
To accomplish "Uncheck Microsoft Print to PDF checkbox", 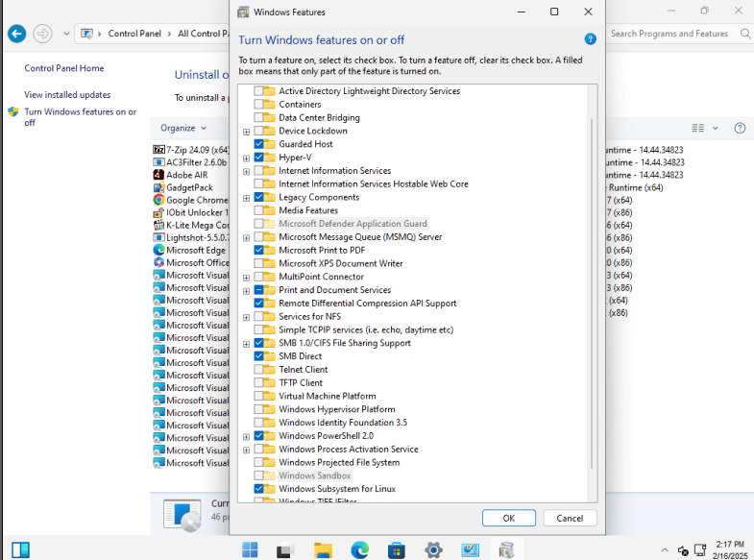I will (x=258, y=250).
